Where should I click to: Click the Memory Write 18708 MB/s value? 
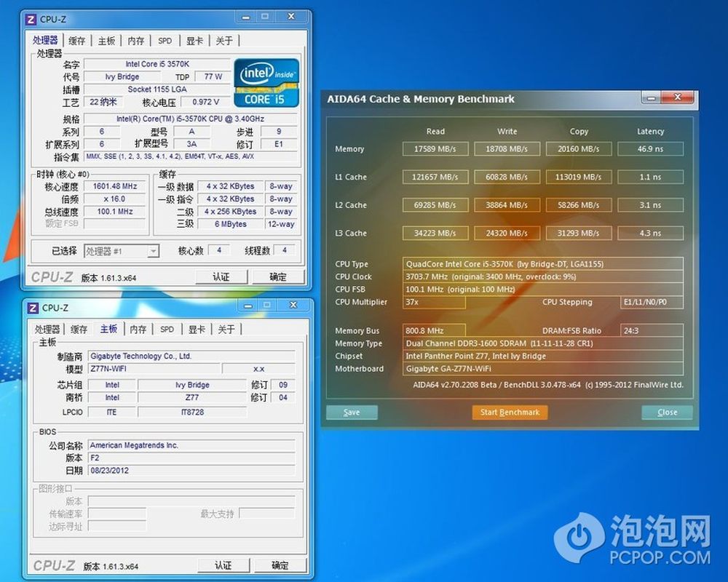(x=507, y=149)
